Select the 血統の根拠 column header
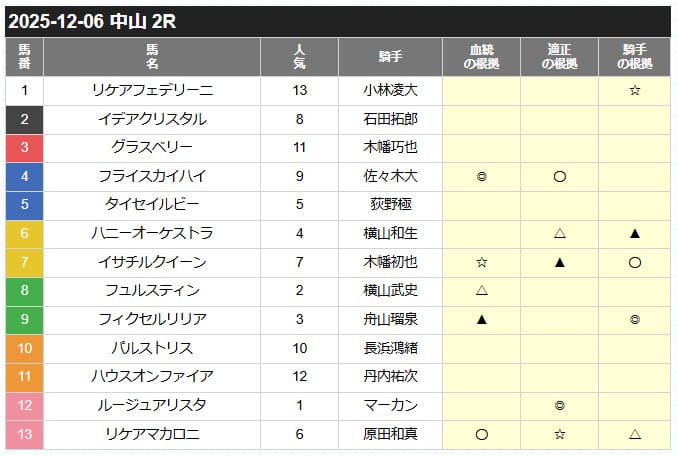Image resolution: width=677 pixels, height=456 pixels. (x=482, y=57)
